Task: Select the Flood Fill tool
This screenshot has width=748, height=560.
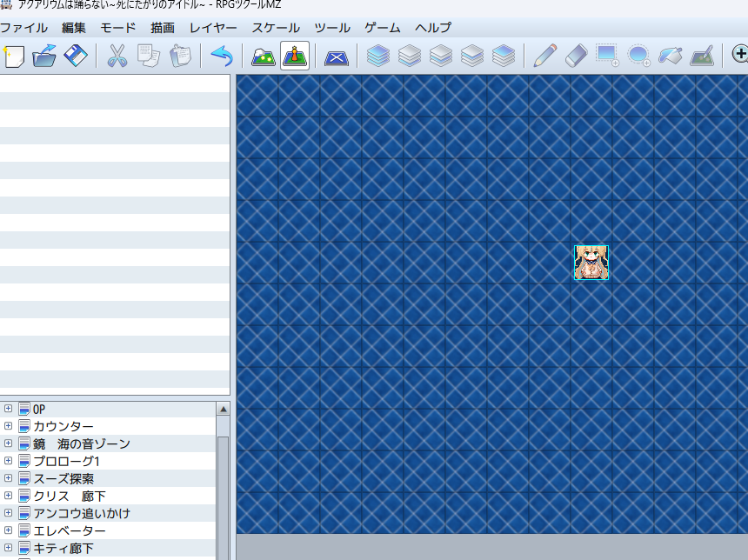Action: [671, 57]
